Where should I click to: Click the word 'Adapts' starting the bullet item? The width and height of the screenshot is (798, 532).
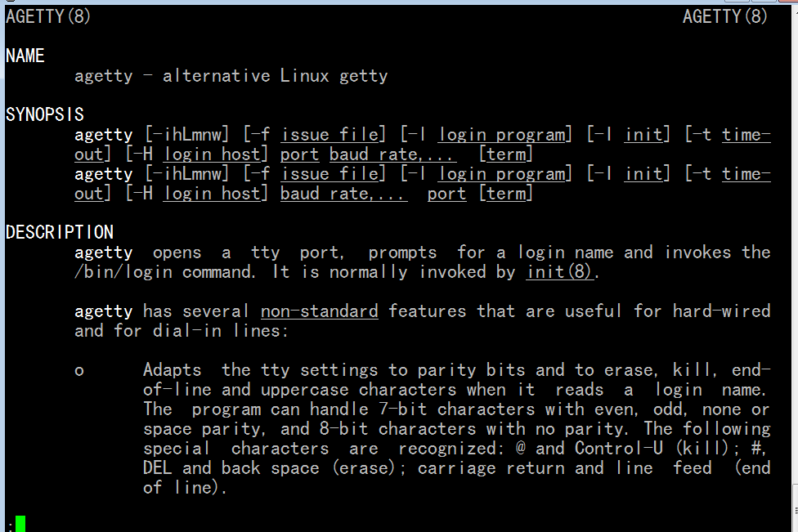click(172, 369)
